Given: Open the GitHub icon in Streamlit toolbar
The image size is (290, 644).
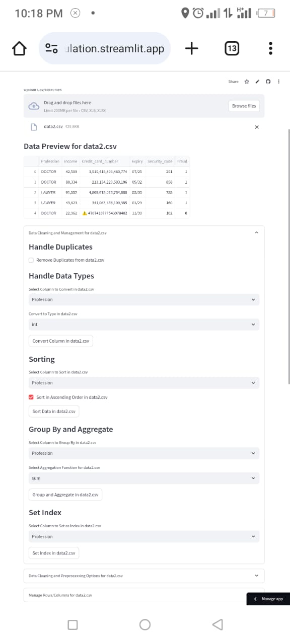Looking at the screenshot, I should (268, 82).
